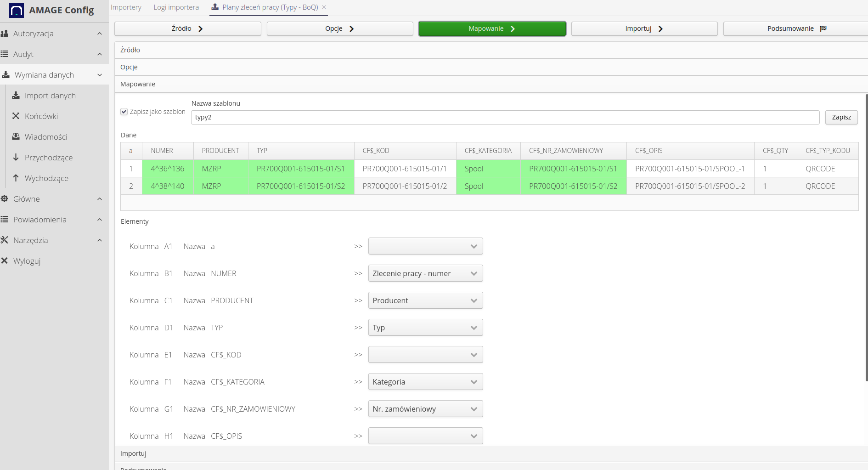
Task: Toggle the Zapisz jako szablon checkbox
Action: (x=124, y=112)
